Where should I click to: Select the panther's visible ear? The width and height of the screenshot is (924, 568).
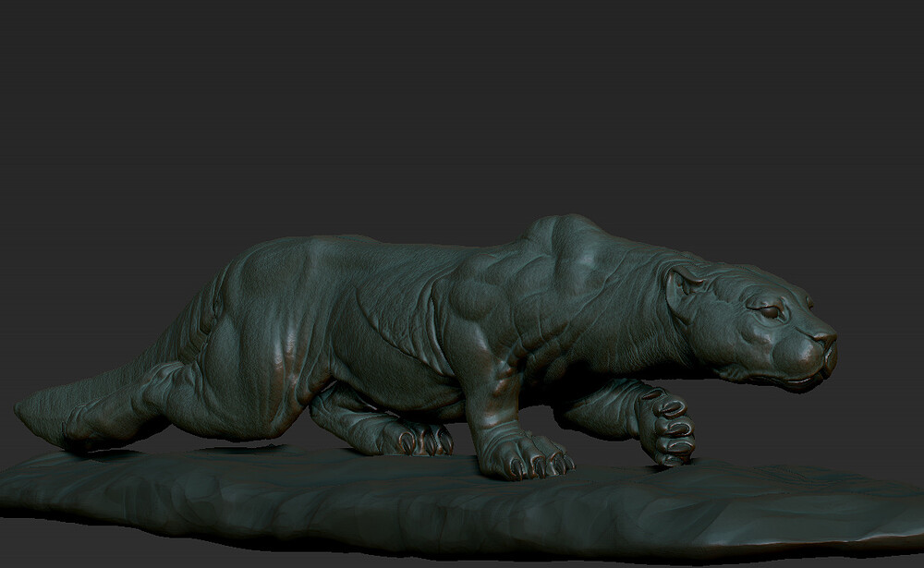(x=683, y=285)
